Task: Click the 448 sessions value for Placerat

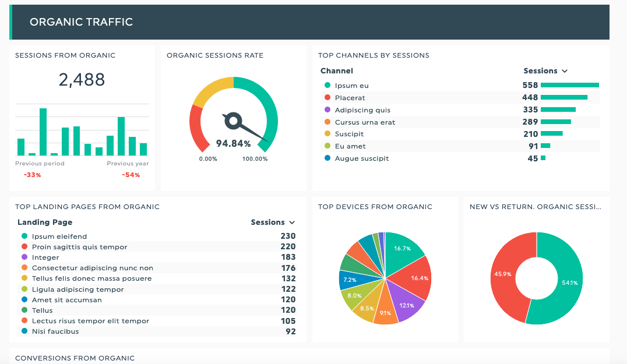Action: pyautogui.click(x=530, y=97)
